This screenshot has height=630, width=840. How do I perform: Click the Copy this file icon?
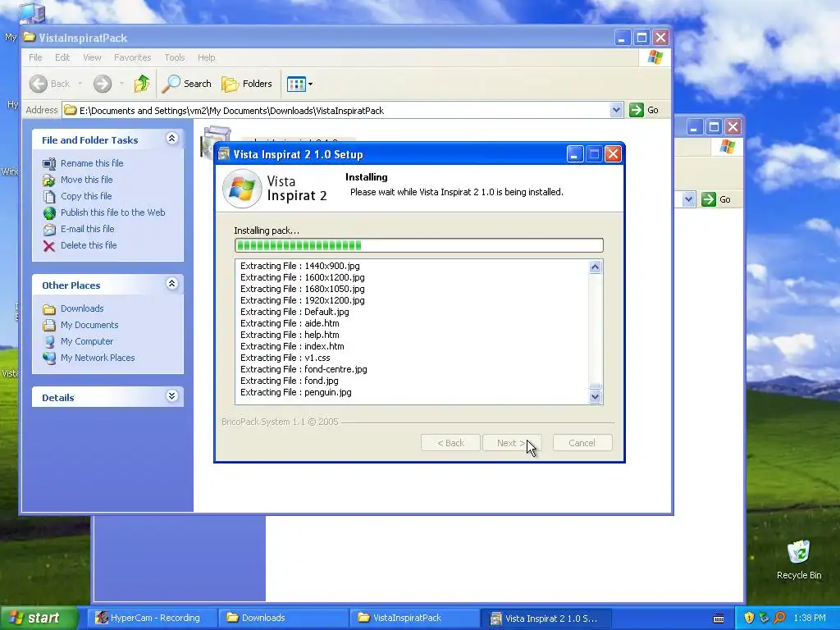[49, 197]
